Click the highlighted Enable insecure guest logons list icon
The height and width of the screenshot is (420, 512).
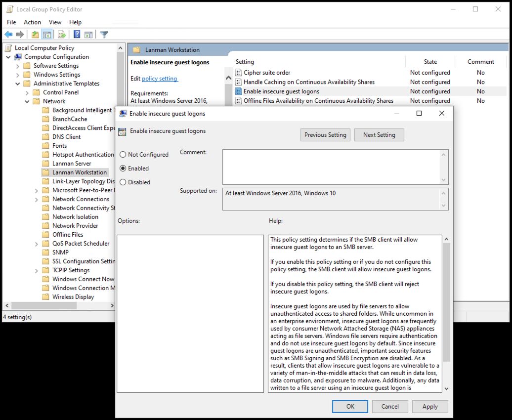point(238,91)
